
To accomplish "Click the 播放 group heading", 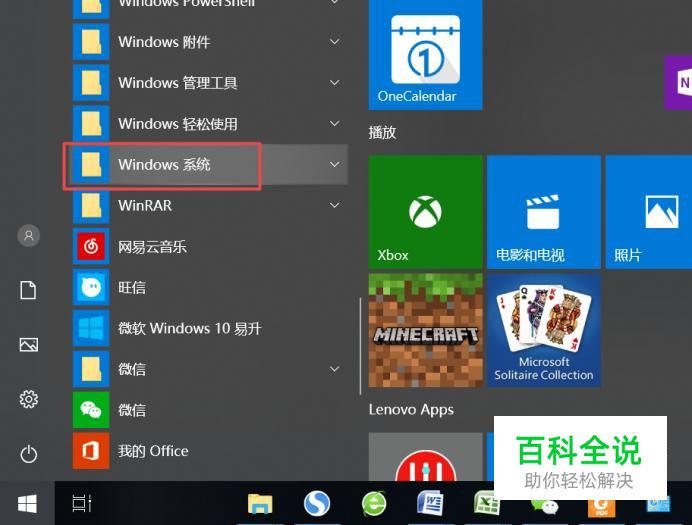I will click(x=382, y=132).
